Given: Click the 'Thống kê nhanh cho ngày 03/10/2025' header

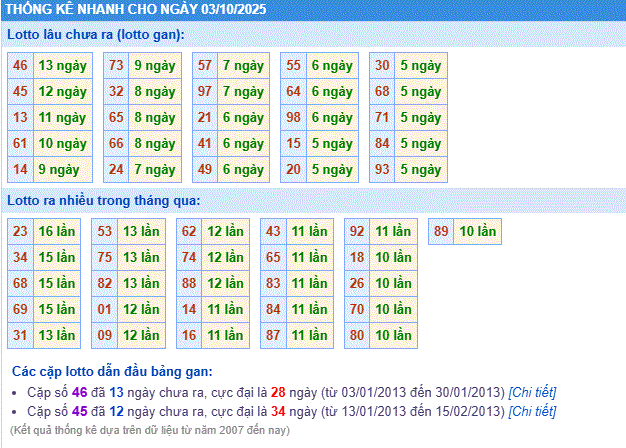Looking at the screenshot, I should [136, 9].
